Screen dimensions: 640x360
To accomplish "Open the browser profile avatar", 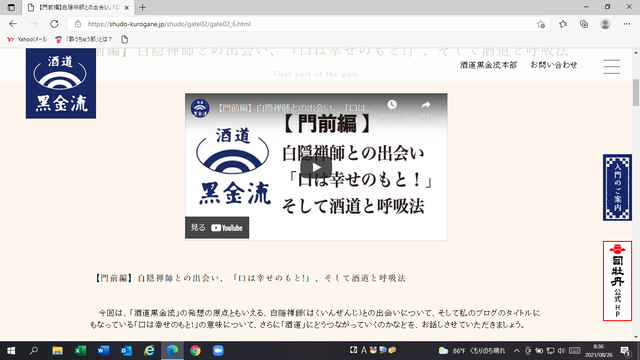I will (605, 24).
